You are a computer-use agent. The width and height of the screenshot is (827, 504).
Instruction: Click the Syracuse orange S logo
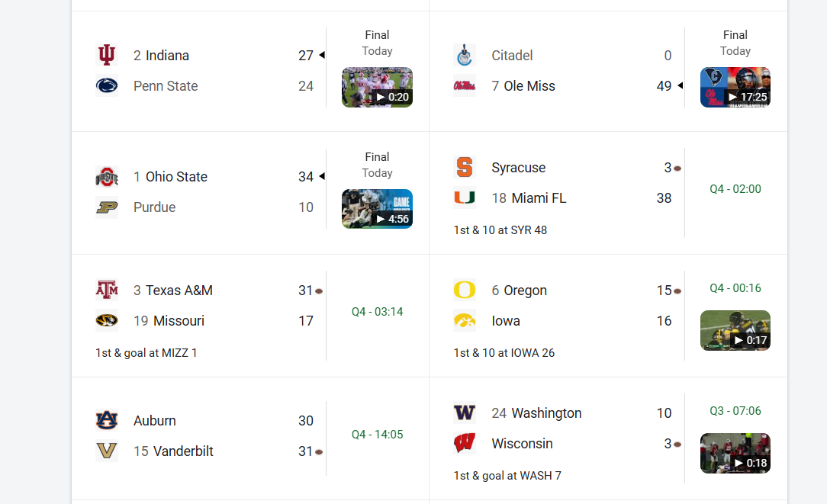465,168
